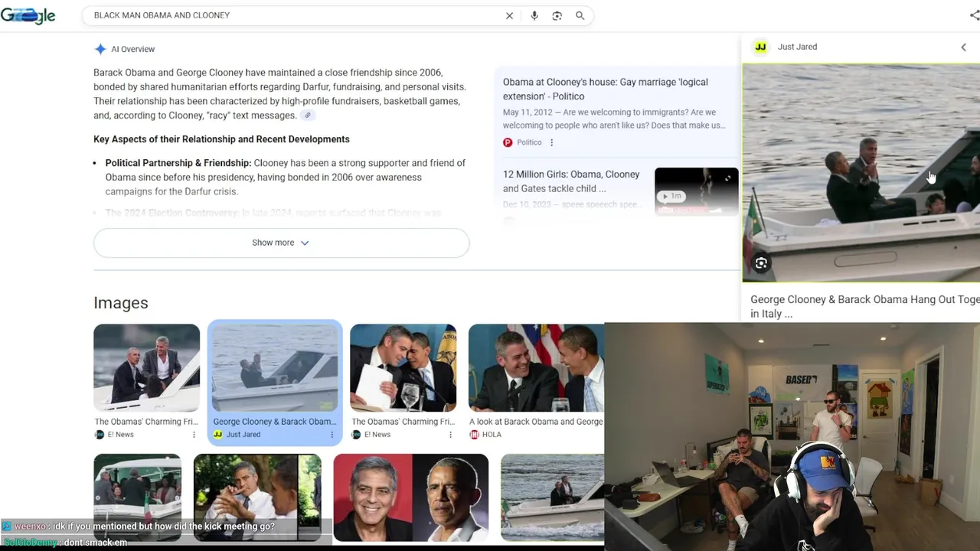The image size is (980, 551).
Task: Collapse the Just Jared image preview panel
Action: coord(964,47)
